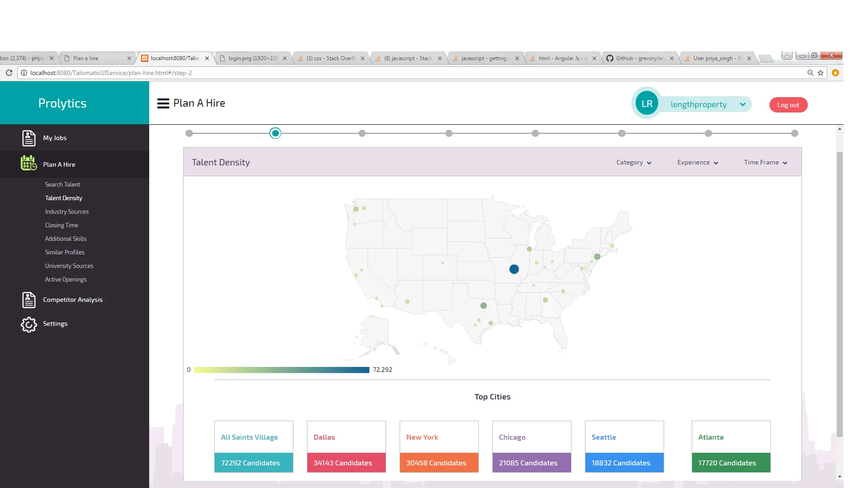Click the density color gradient bar

coord(281,370)
